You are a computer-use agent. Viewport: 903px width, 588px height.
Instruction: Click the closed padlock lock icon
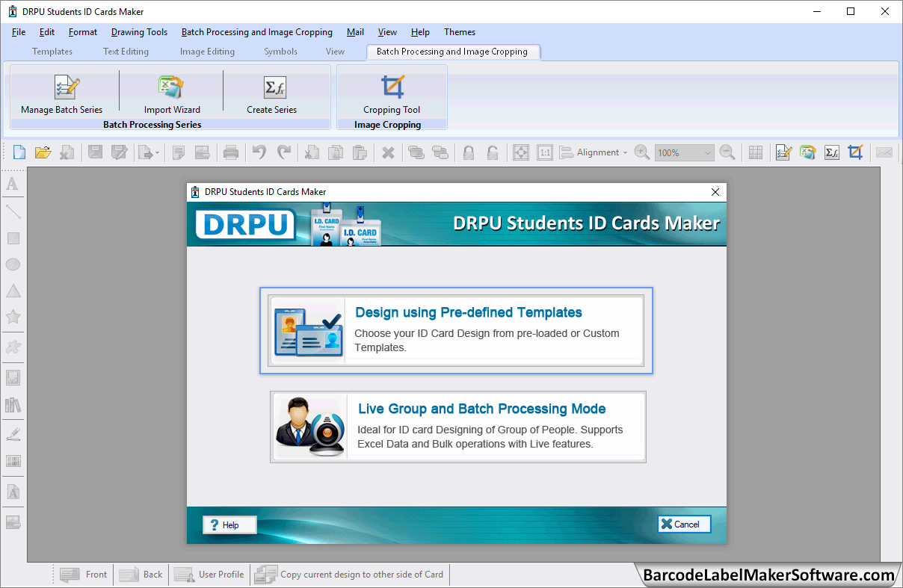tap(469, 152)
